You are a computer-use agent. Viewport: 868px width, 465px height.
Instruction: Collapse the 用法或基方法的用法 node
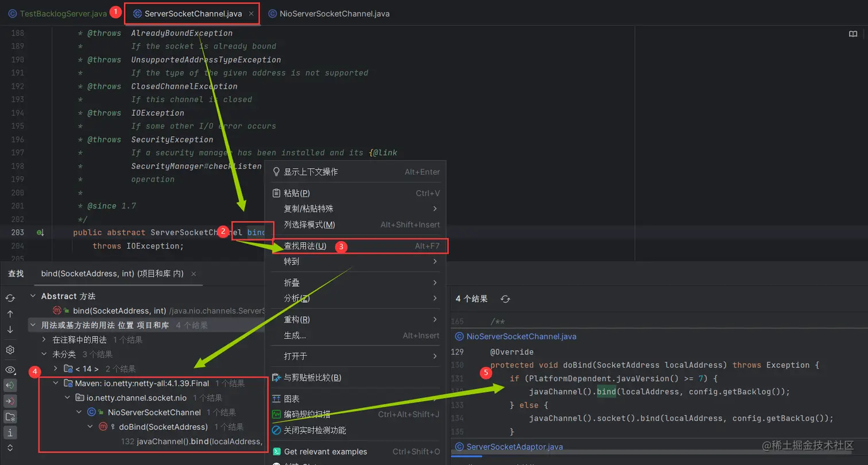click(33, 325)
